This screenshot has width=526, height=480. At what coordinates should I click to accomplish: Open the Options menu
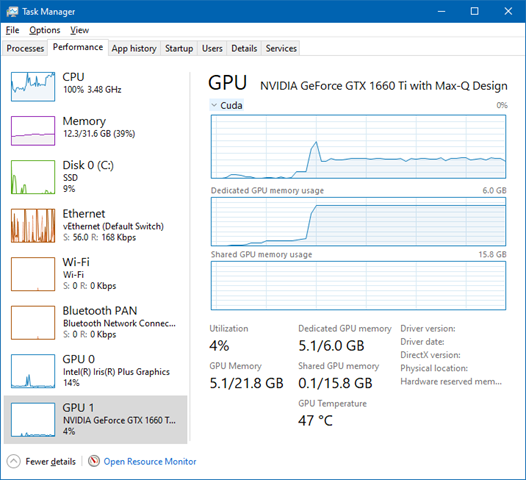[45, 30]
